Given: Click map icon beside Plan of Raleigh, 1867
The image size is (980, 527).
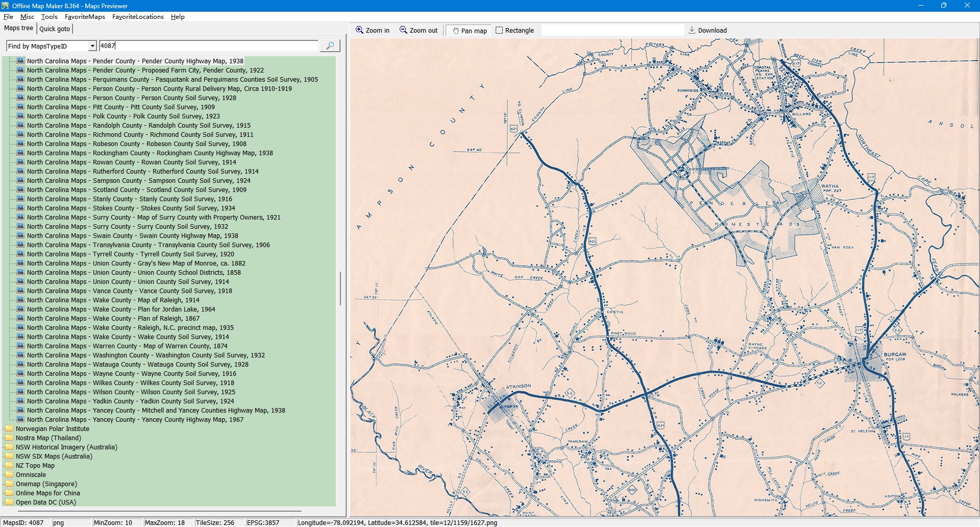Looking at the screenshot, I should (x=20, y=318).
